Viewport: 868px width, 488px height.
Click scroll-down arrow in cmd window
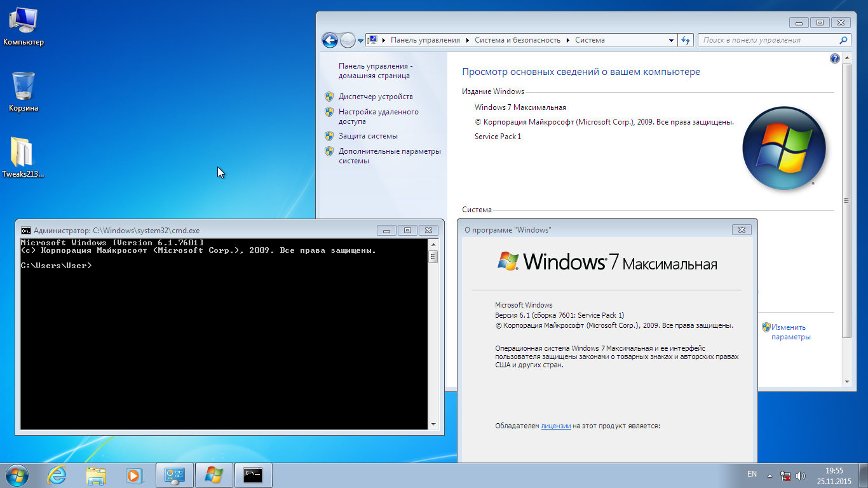coord(433,424)
